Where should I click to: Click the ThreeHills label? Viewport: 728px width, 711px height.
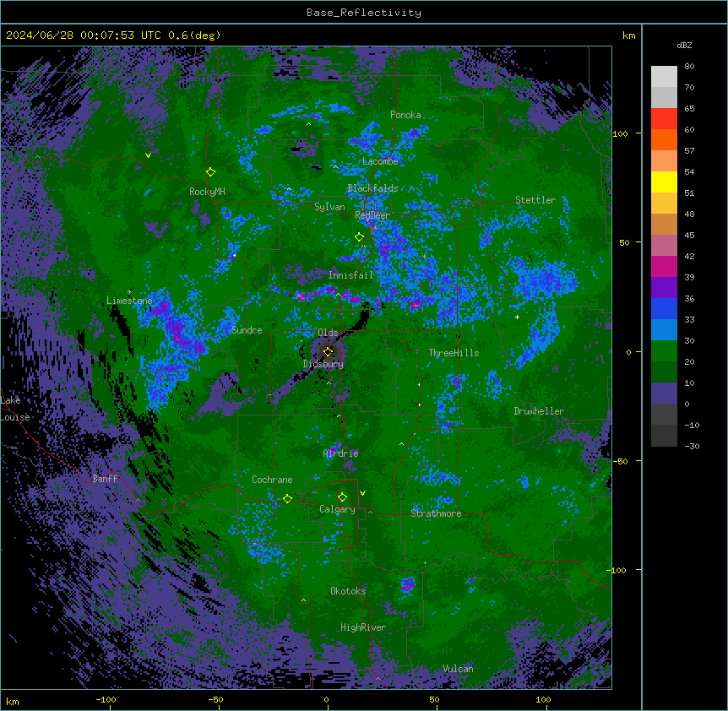tap(454, 353)
